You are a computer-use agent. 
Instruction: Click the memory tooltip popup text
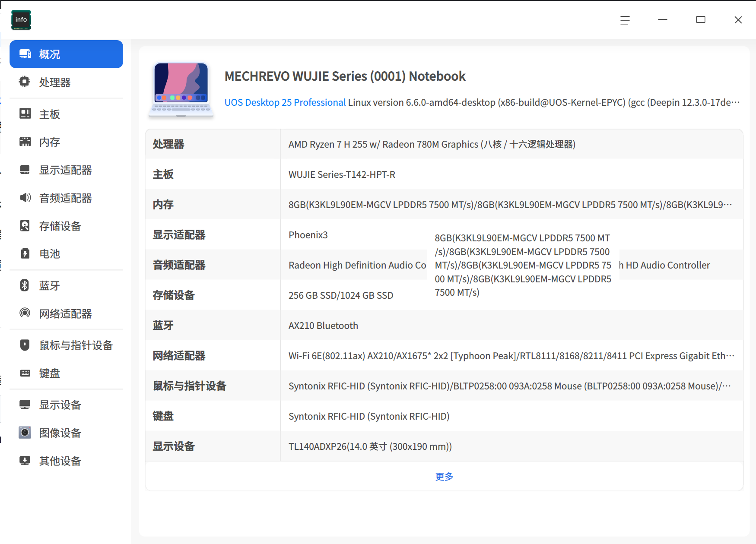[x=523, y=265]
